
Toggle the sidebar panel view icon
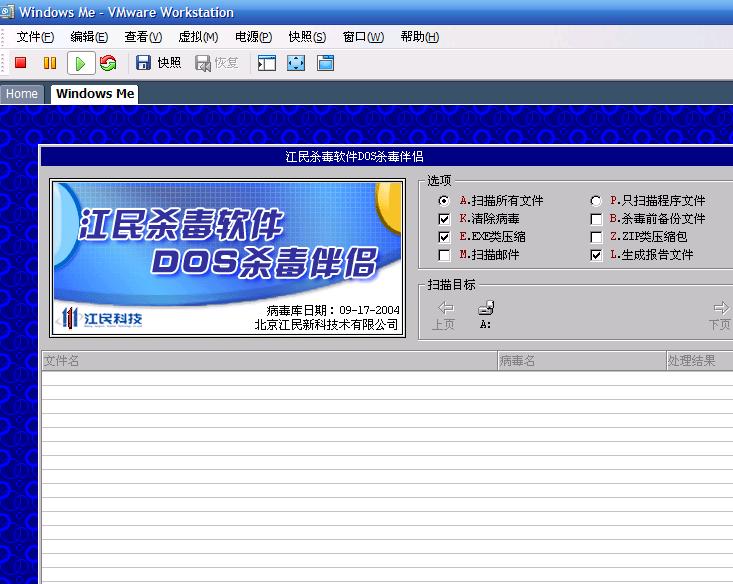267,63
